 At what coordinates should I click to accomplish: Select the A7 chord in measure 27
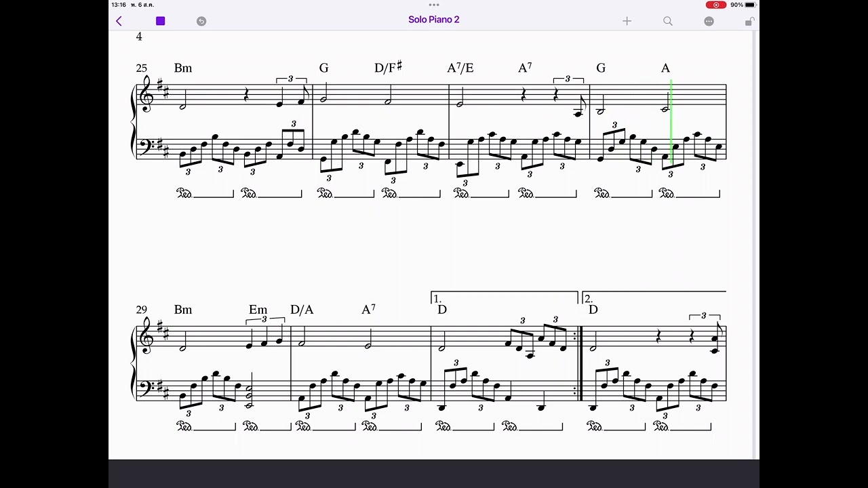pos(525,67)
